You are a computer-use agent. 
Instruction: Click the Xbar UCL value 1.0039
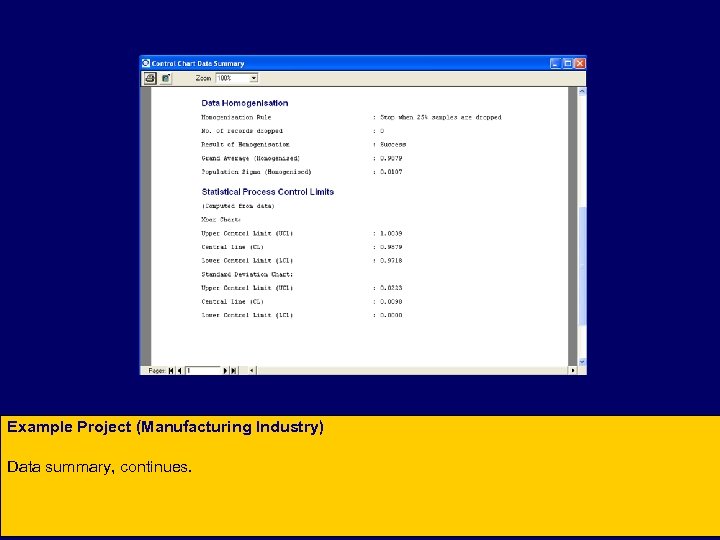(391, 233)
